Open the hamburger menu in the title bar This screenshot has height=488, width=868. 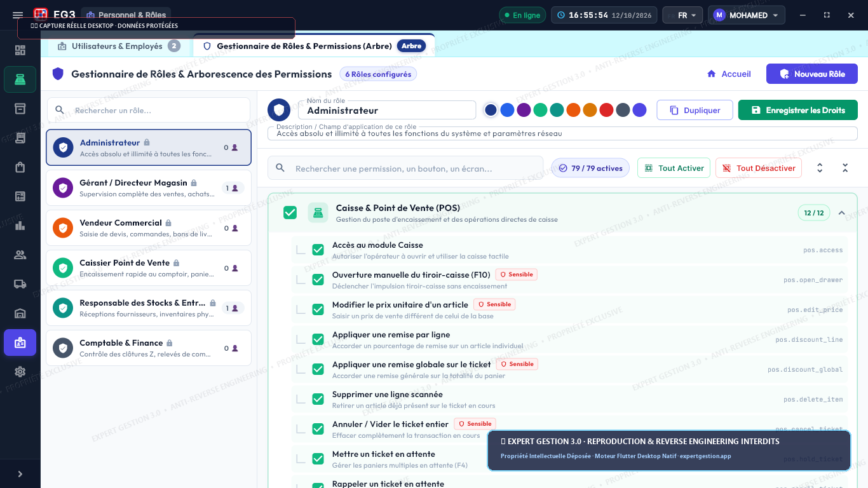click(18, 15)
